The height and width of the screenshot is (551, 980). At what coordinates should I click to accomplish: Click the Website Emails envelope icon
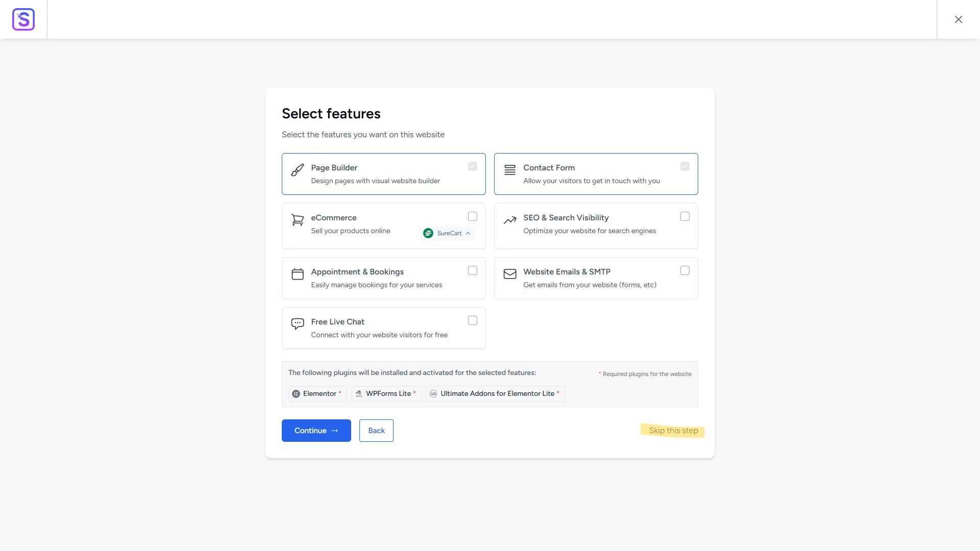pyautogui.click(x=510, y=274)
